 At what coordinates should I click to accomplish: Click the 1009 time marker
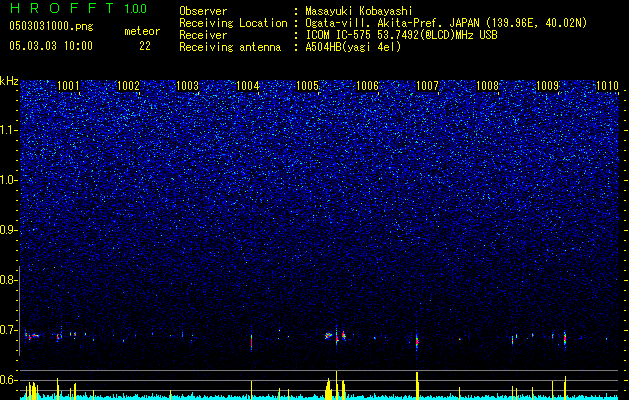coord(548,86)
